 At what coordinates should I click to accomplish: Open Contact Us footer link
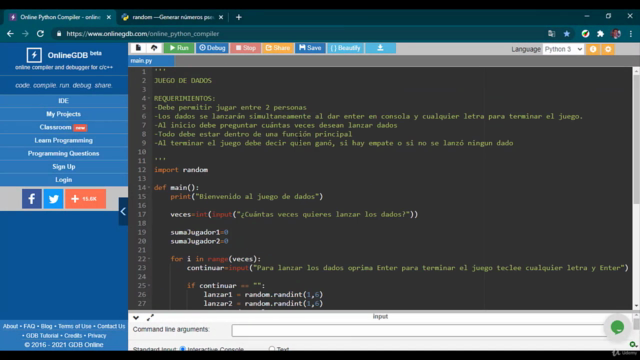[111, 326]
